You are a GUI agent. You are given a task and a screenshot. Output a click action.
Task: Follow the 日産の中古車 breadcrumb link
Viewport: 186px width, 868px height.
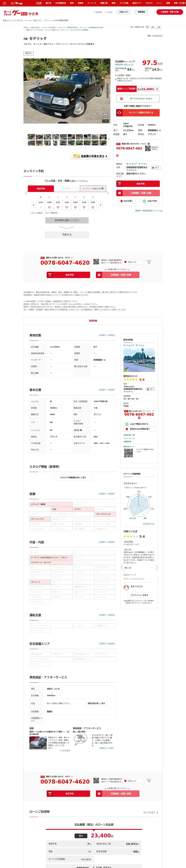click(x=35, y=28)
